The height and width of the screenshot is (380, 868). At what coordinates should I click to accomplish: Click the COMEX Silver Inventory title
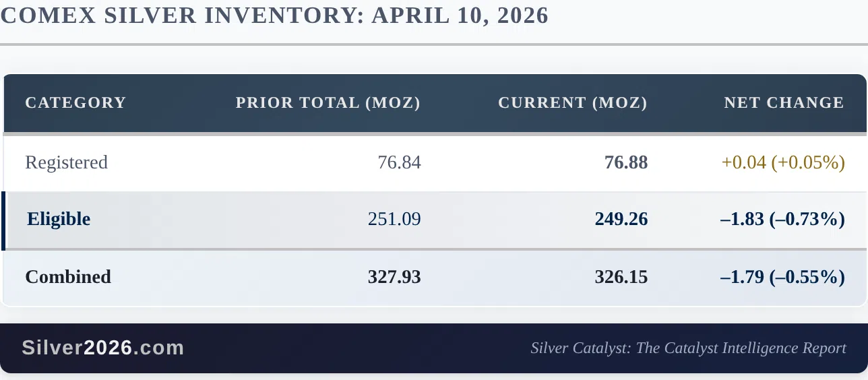pyautogui.click(x=274, y=15)
